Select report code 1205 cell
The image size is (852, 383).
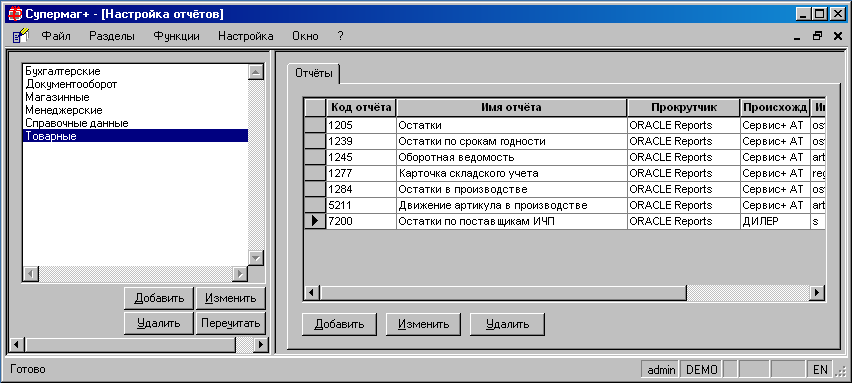[361, 125]
